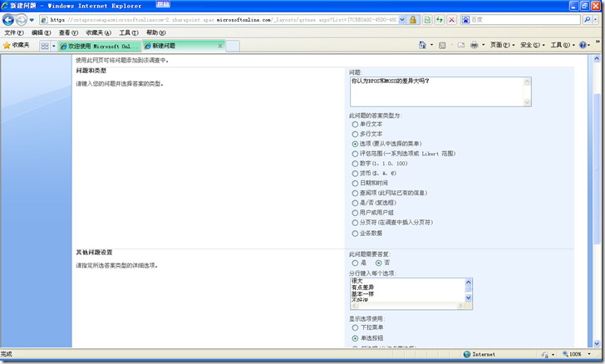
Task: Click the magnifier search button
Action: pyautogui.click(x=587, y=19)
